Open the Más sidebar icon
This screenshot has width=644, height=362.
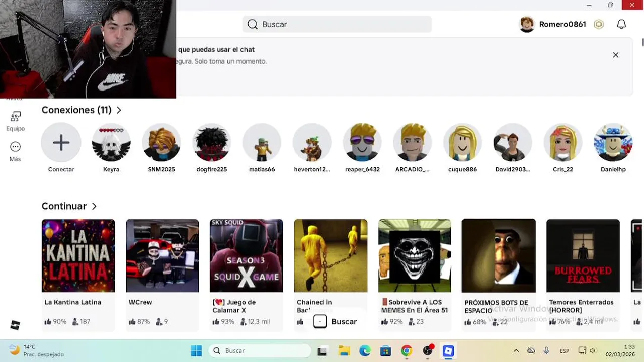click(x=16, y=147)
